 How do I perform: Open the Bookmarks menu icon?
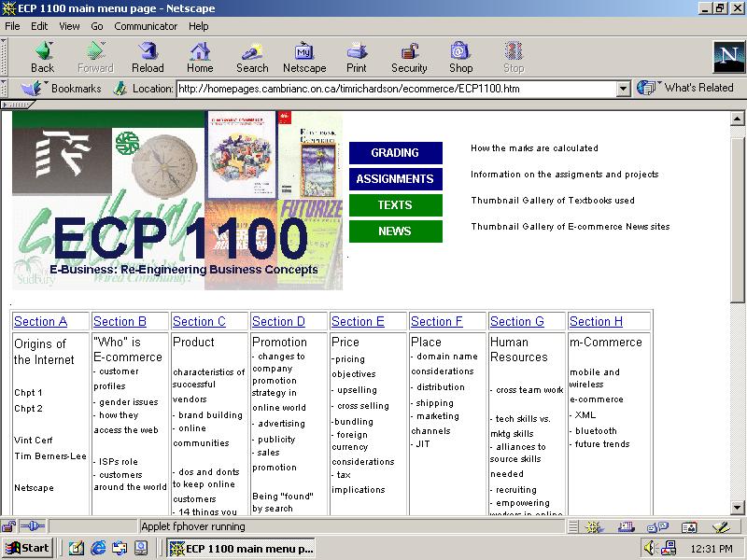32,88
